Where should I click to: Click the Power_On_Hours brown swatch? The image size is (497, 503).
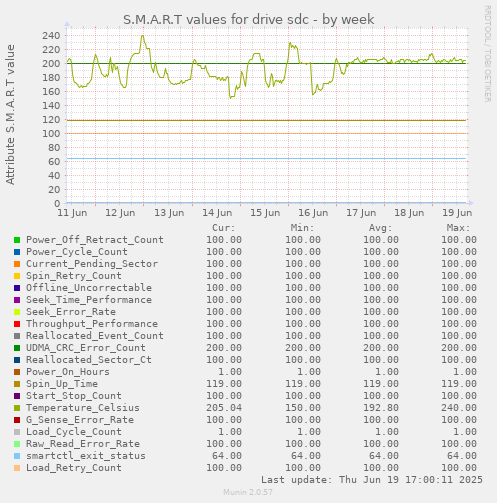pos(17,372)
